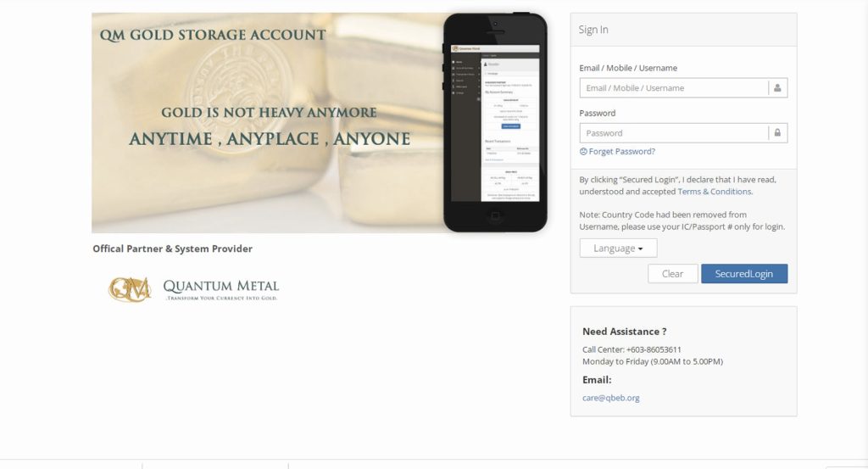The height and width of the screenshot is (469, 868).
Task: Click the Need Assistance heading
Action: coord(625,331)
